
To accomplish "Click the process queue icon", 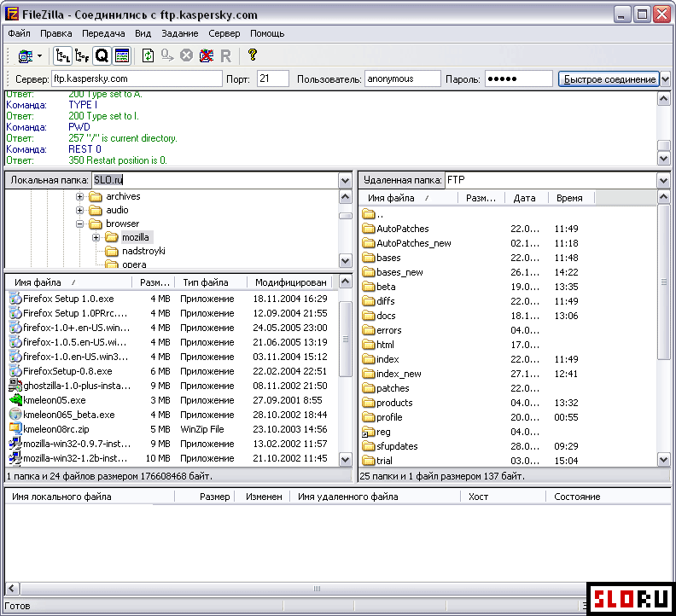I will pos(167,55).
